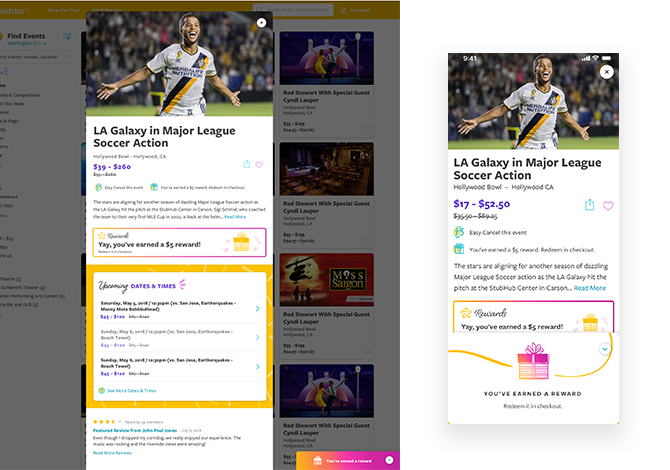Click the gift icon in desktop reward toast
Image resolution: width=670 pixels, height=470 pixels.
317,460
